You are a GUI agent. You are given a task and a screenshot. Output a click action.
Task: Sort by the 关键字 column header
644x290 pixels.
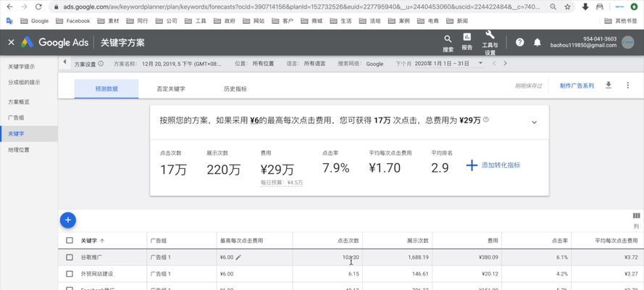coord(92,240)
